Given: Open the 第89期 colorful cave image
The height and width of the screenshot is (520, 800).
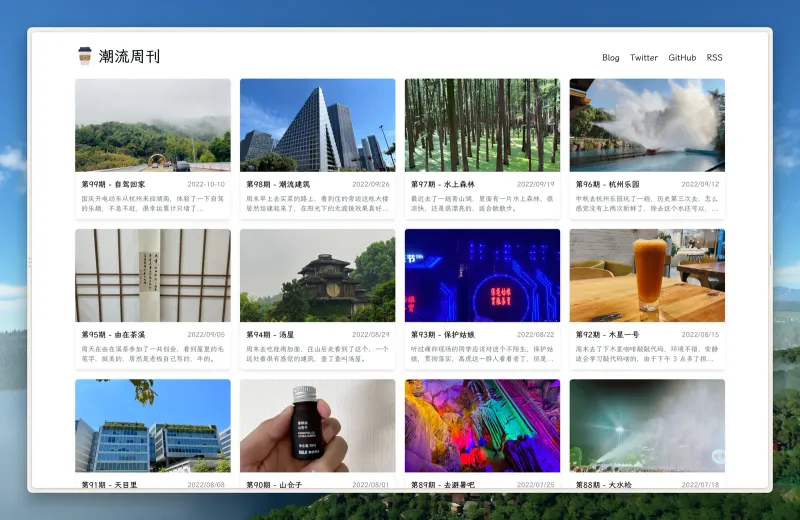Looking at the screenshot, I should tap(482, 425).
